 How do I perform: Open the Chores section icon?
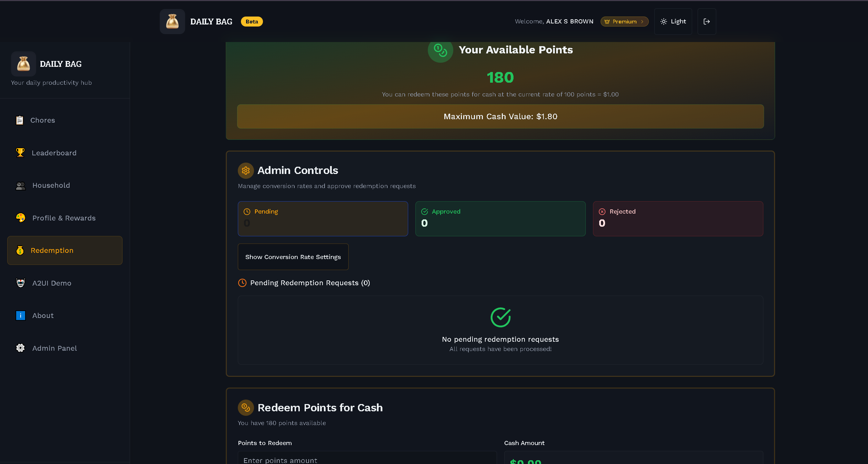coord(20,120)
